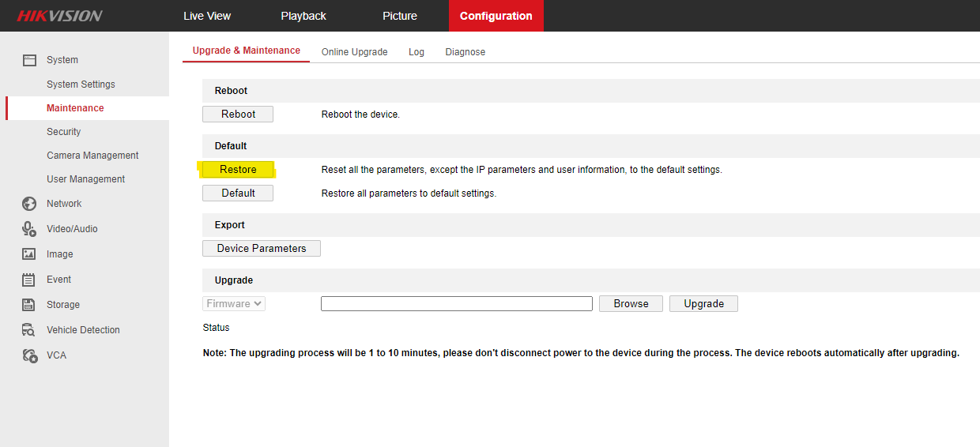Go to the Online Upgrade tab
980x447 pixels.
[x=354, y=52]
